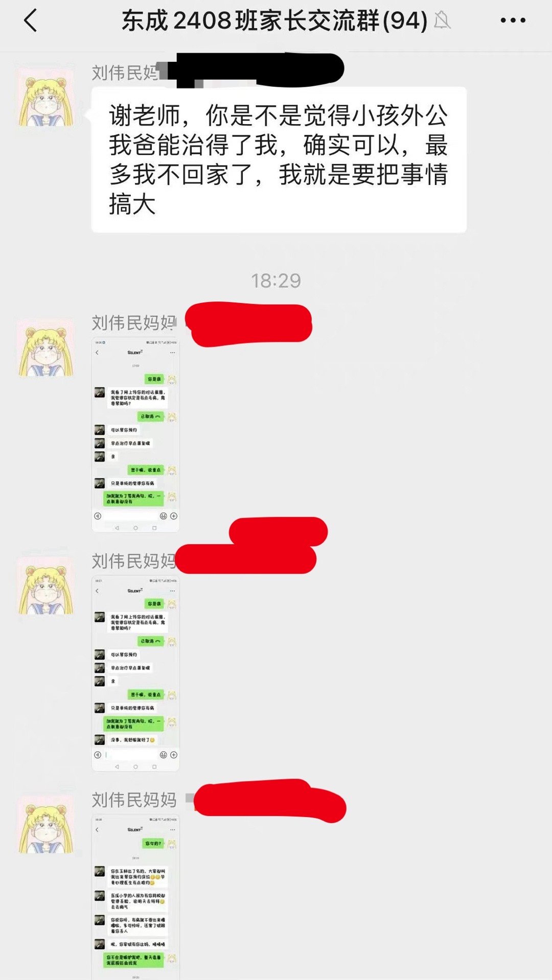Open the third shared chat screenshot at the bottom
This screenshot has height=980, width=552.
135,897
